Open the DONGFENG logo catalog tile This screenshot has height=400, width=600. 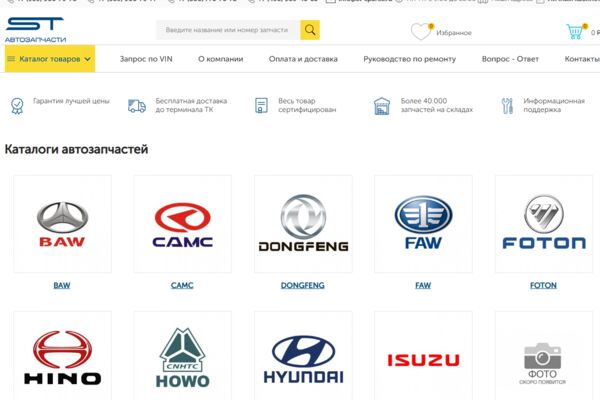click(303, 224)
